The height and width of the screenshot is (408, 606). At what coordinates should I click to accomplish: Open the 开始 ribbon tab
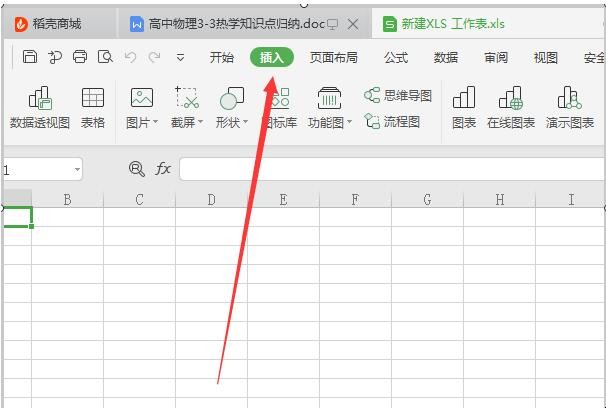(222, 58)
